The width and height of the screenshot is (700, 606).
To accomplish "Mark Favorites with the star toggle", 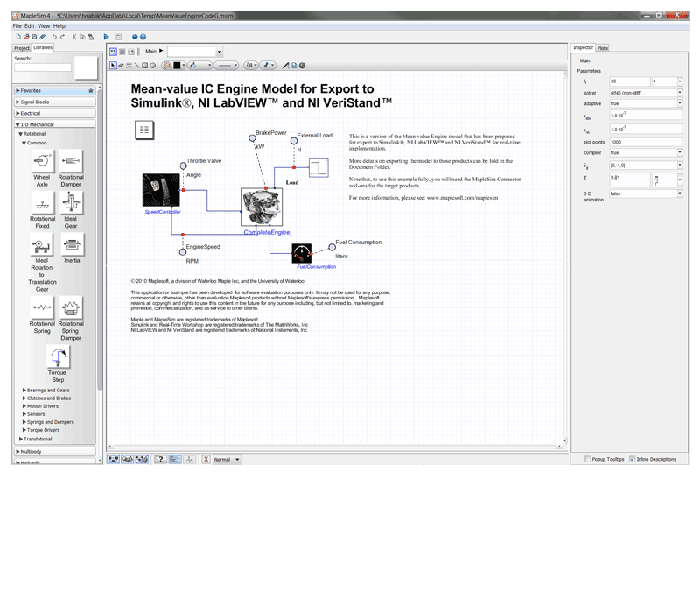I will click(90, 90).
